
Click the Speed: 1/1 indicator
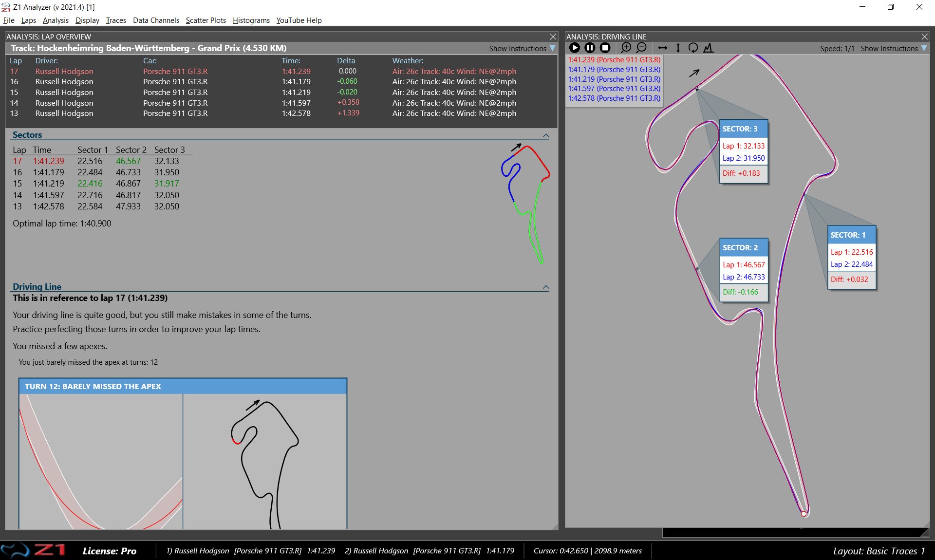(x=837, y=49)
